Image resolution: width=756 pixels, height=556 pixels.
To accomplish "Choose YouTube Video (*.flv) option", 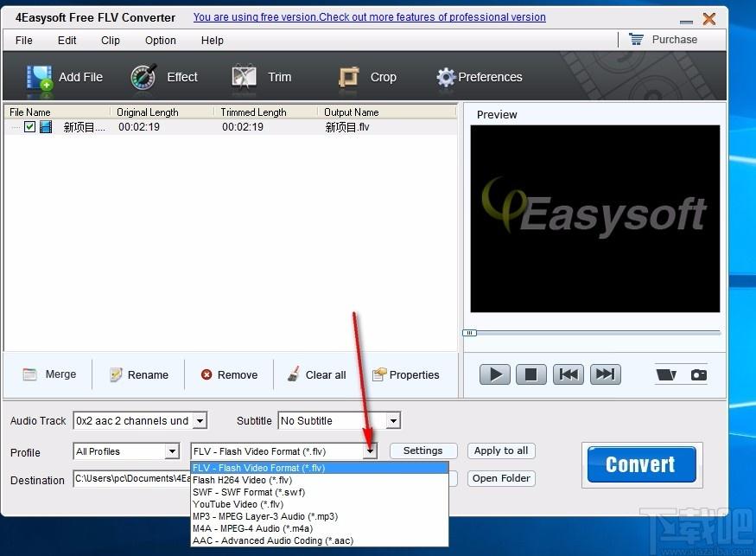I will [x=320, y=504].
